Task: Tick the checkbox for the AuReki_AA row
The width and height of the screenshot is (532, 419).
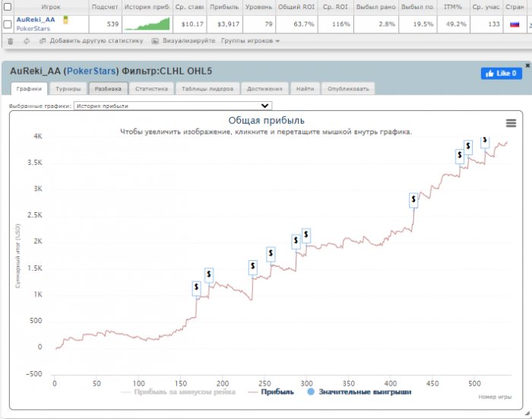Action: coord(8,24)
